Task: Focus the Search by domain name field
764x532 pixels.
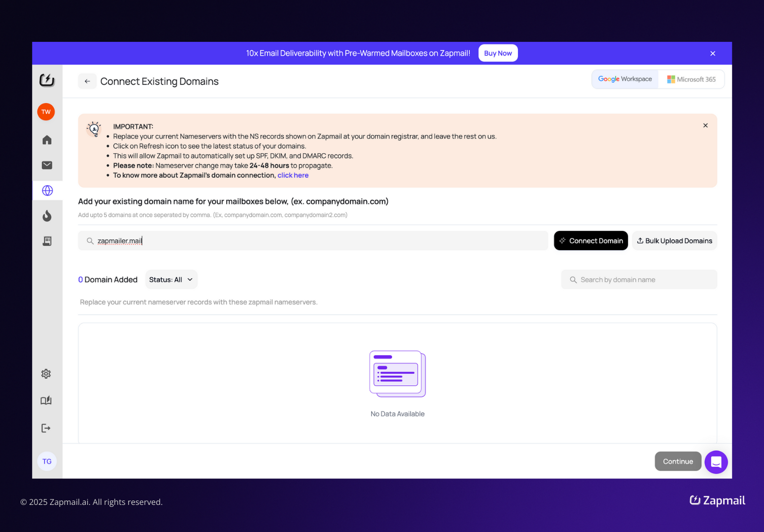Action: pyautogui.click(x=639, y=280)
